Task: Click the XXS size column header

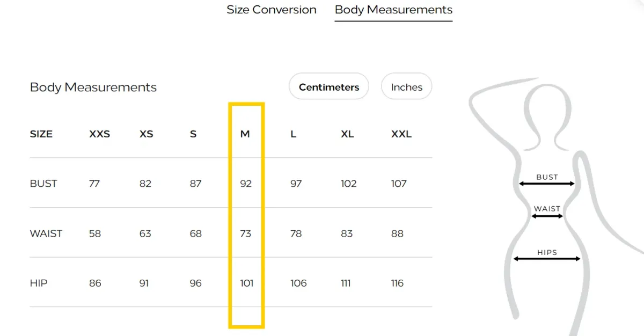Action: [x=99, y=134]
